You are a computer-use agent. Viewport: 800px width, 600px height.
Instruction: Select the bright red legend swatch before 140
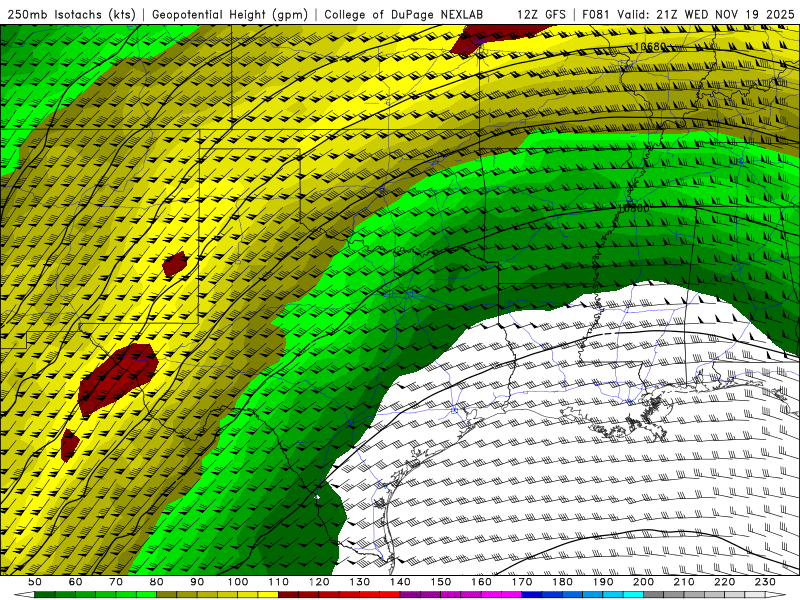[x=390, y=596]
